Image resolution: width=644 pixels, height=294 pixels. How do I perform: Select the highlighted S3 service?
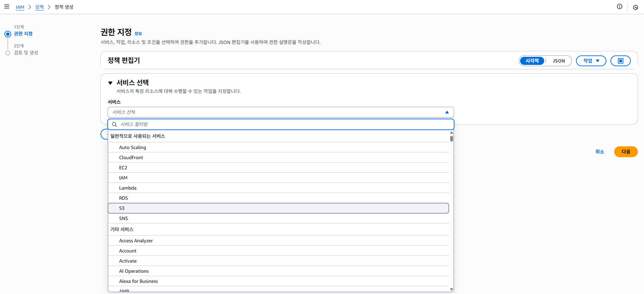(x=279, y=208)
